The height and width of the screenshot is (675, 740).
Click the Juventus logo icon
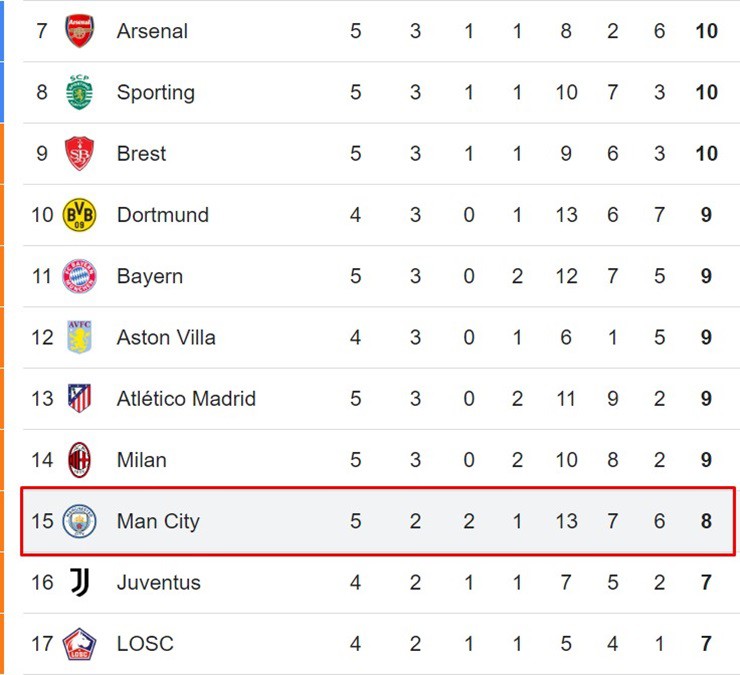[79, 582]
